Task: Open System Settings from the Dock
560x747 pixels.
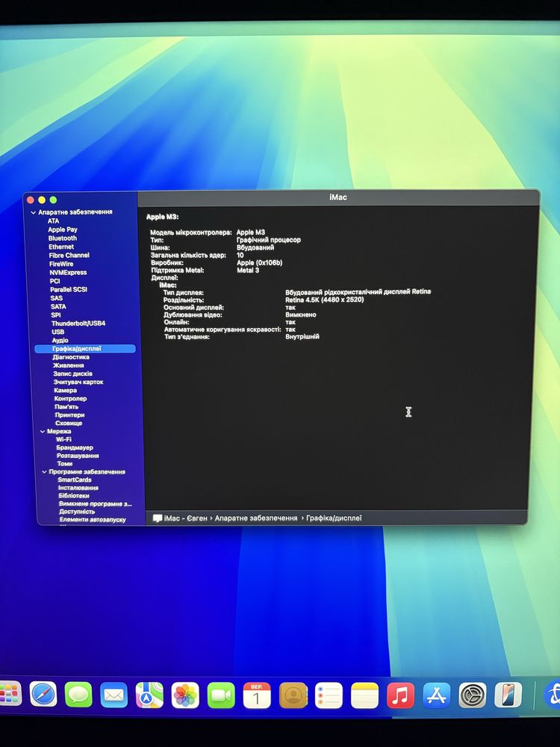Action: 473,695
